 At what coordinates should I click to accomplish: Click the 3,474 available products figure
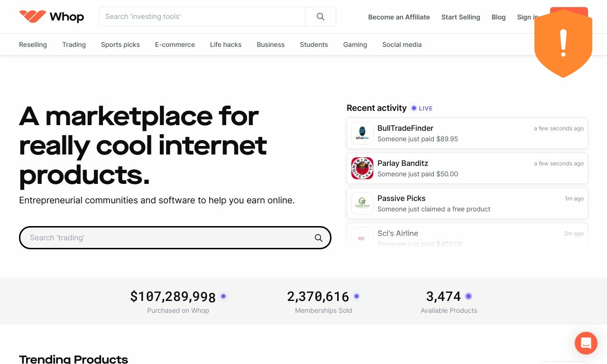[x=443, y=297]
